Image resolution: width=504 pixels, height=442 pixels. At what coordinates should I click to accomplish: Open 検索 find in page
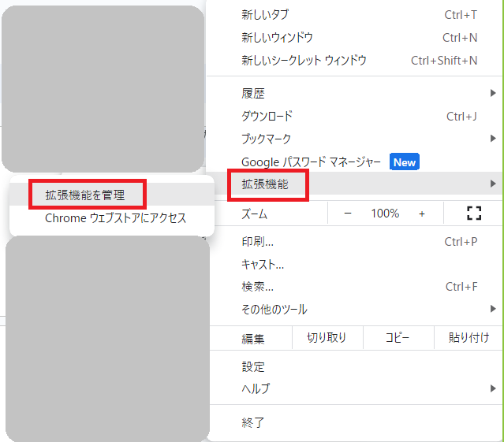355,287
